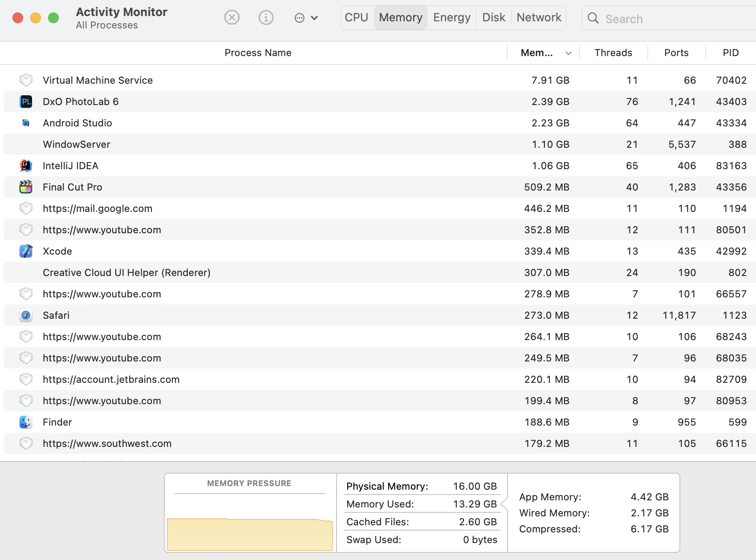
Task: Select the Final Cut Pro clapperboard icon
Action: click(26, 187)
